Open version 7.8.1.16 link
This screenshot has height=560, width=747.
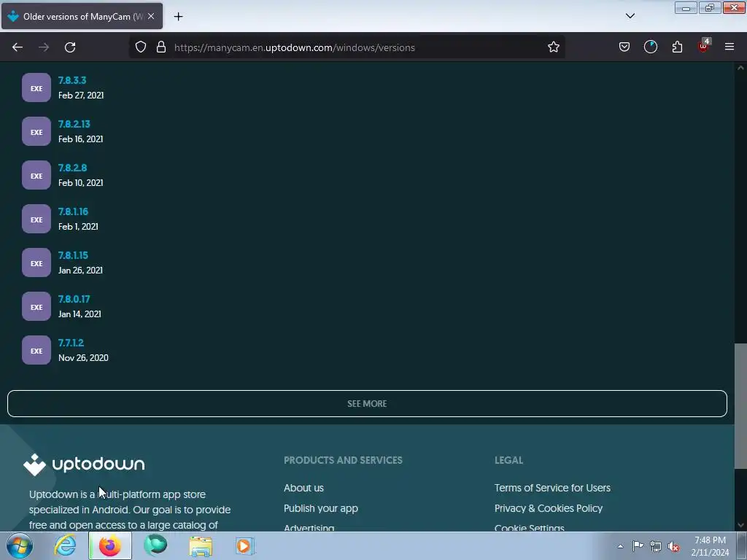(x=74, y=211)
